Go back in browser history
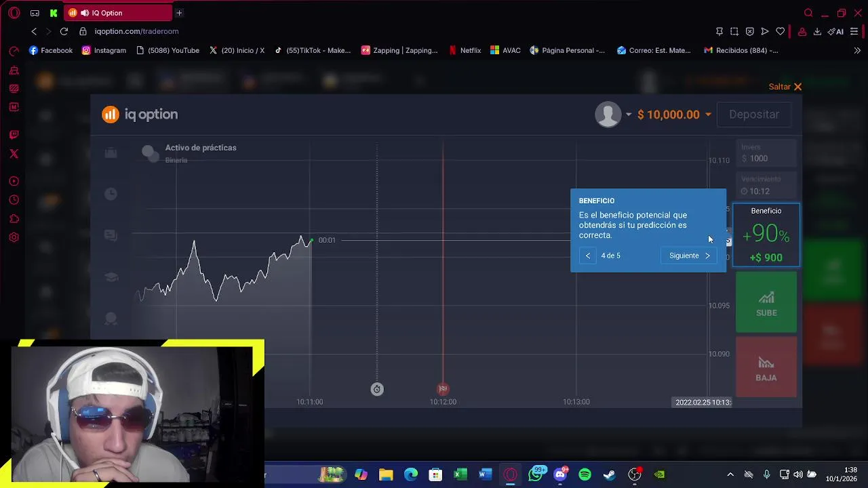Image resolution: width=868 pixels, height=488 pixels. click(34, 31)
